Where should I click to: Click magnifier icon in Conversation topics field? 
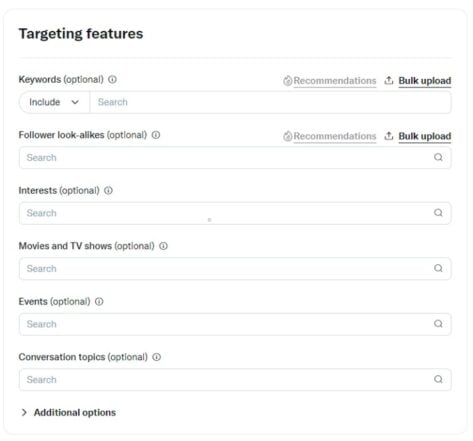pos(438,379)
